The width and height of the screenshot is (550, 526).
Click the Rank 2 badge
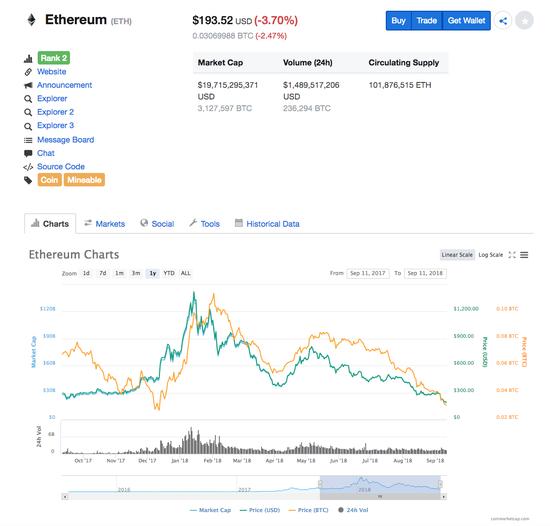tap(54, 58)
